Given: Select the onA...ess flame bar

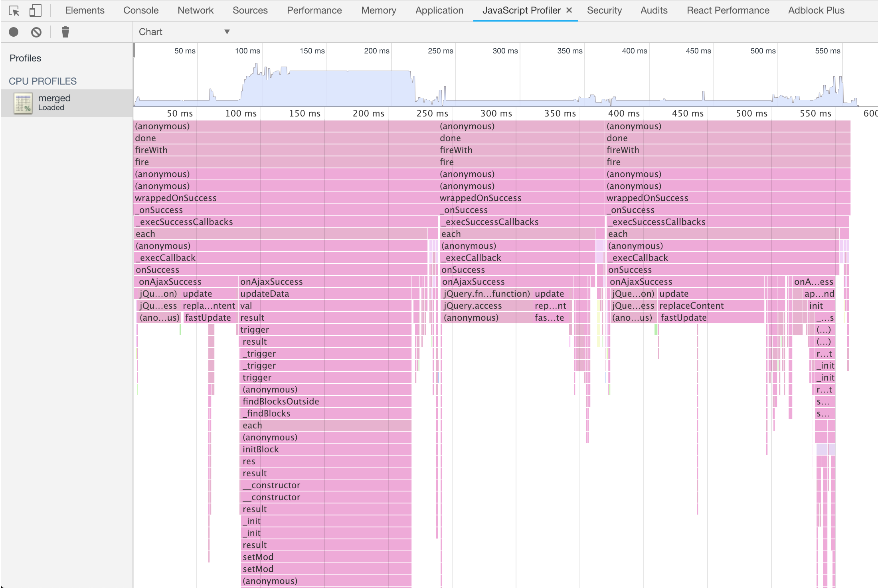Looking at the screenshot, I should coord(814,282).
